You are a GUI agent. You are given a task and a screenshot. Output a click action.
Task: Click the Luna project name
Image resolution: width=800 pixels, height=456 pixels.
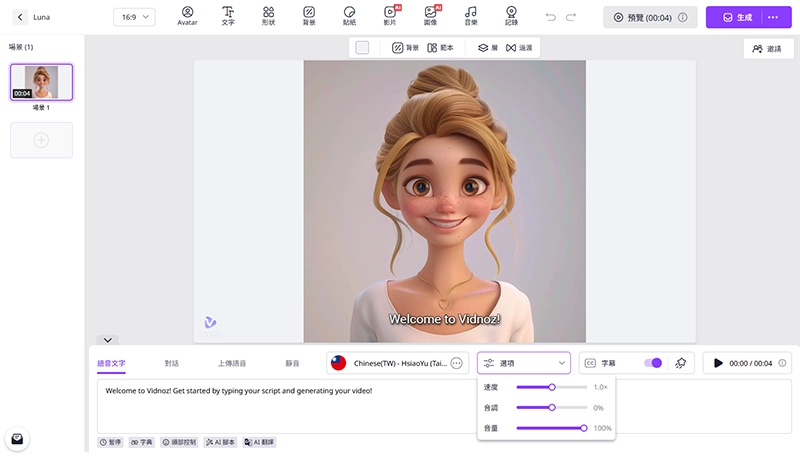[x=41, y=17]
